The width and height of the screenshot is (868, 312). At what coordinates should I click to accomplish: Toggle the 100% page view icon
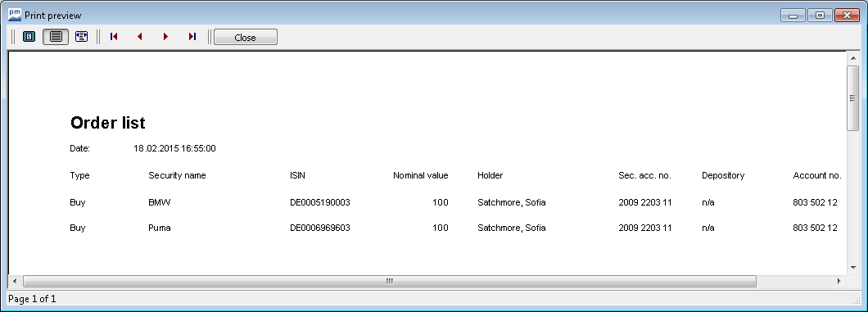(x=56, y=37)
